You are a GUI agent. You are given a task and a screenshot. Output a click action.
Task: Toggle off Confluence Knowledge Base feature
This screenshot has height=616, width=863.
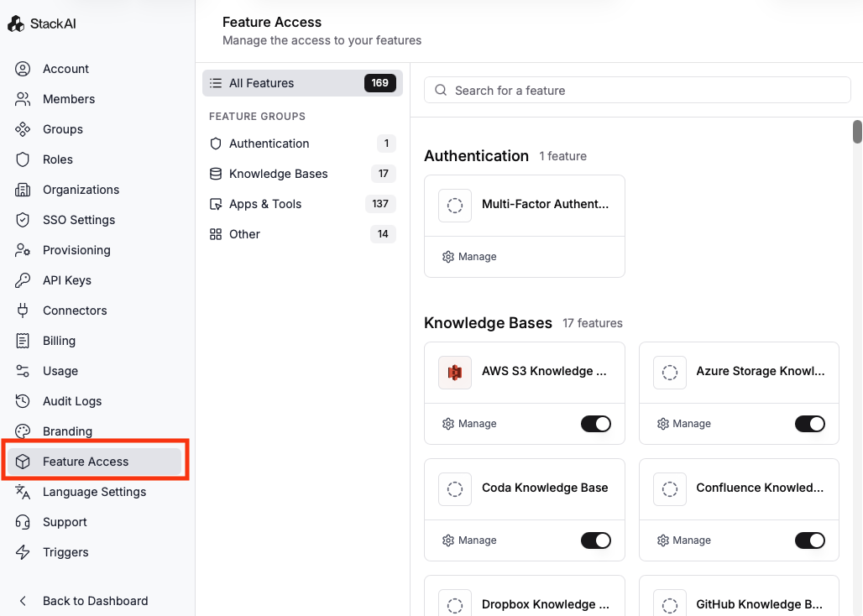(810, 540)
